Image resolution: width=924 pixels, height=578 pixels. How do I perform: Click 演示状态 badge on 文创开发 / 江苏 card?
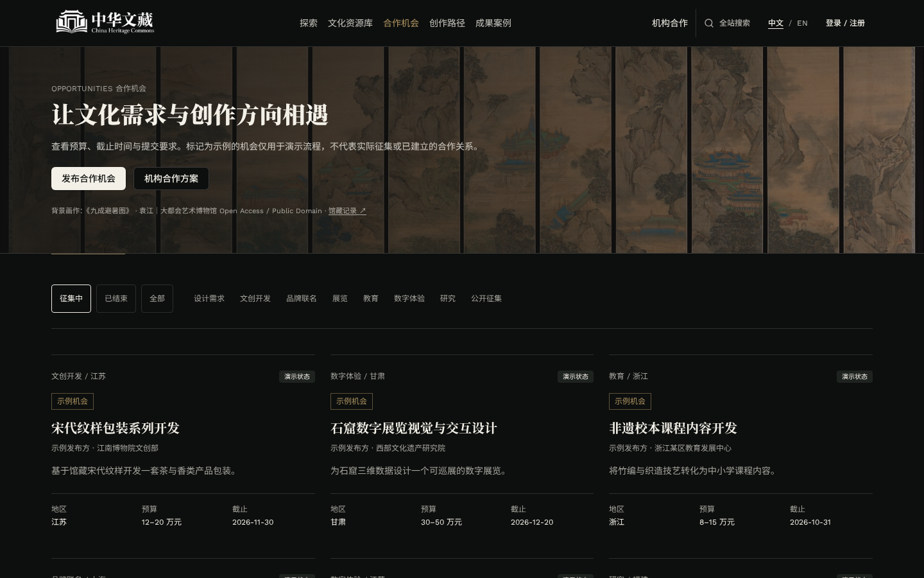[297, 376]
